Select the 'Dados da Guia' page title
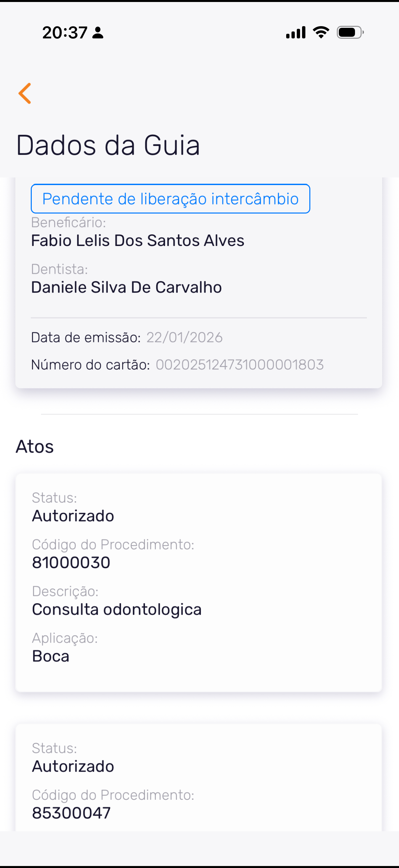 pos(108,145)
